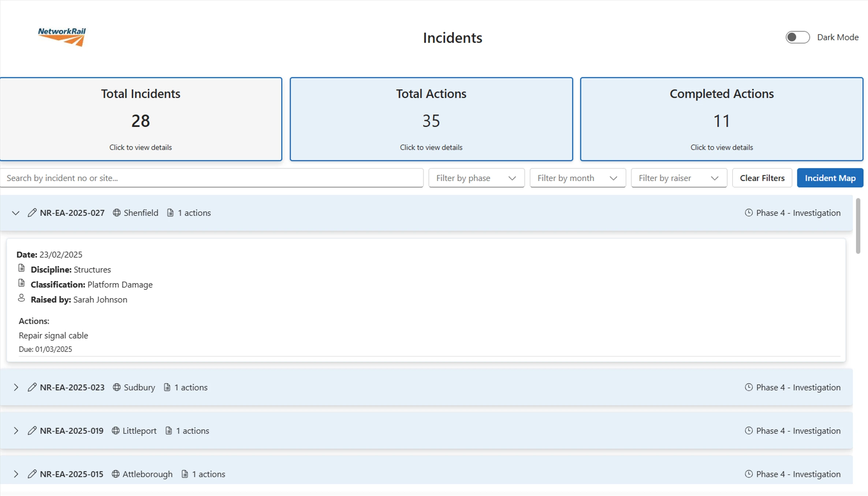This screenshot has height=496, width=868.
Task: Expand the NR-EA-2025-019 Littleport incident
Action: 15,431
